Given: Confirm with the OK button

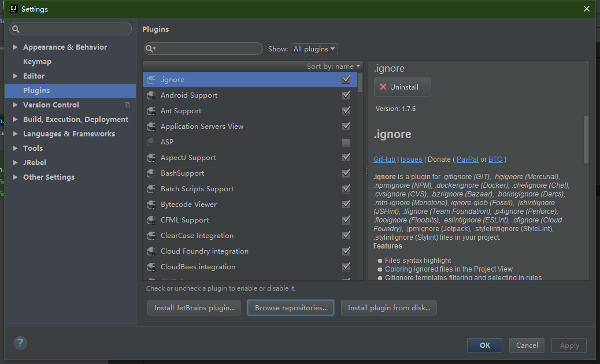Looking at the screenshot, I should pyautogui.click(x=484, y=346).
